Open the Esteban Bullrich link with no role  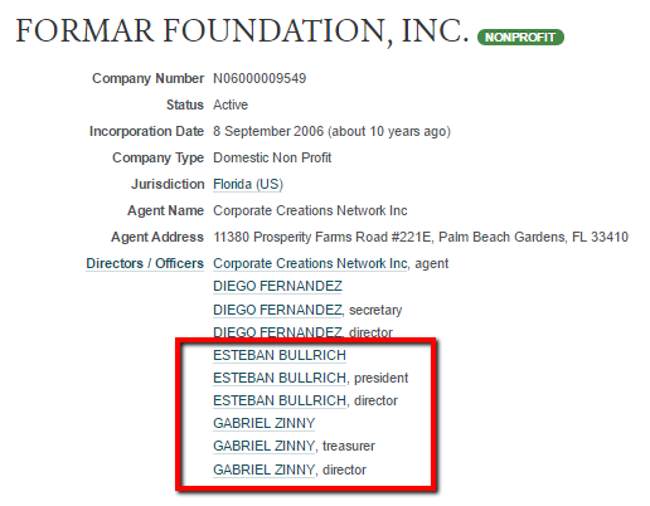tap(279, 356)
